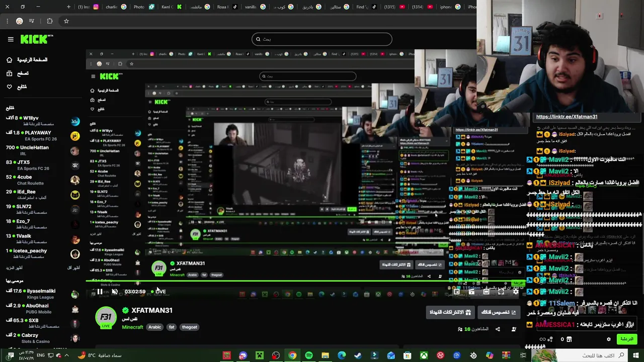Open chat settings gear icon

[x=608, y=339]
